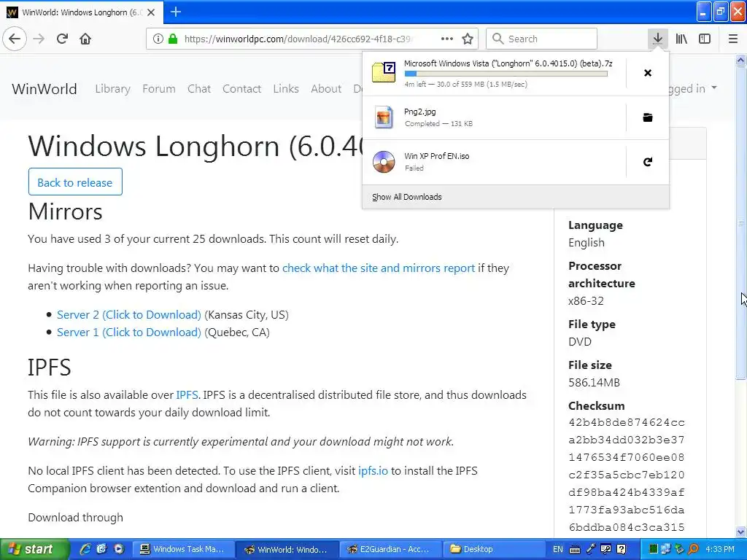Screen dimensions: 747x560
Task: Click the page scrollbar up arrow
Action: 741,60
